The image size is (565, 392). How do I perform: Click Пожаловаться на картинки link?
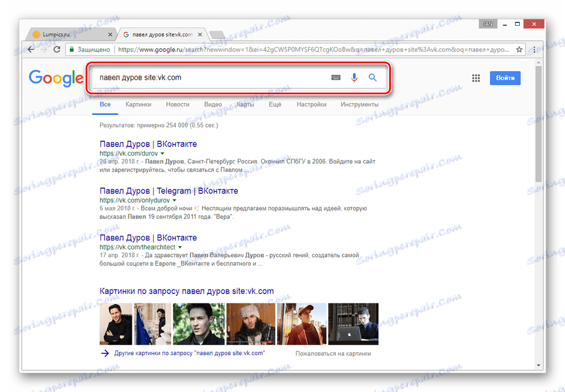(333, 354)
